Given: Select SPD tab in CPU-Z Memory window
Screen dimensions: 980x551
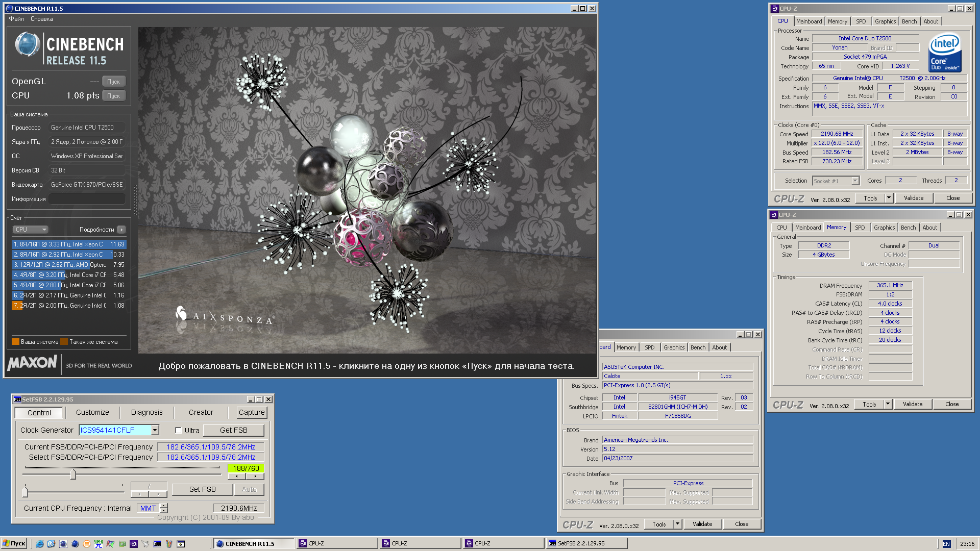Looking at the screenshot, I should pos(860,228).
